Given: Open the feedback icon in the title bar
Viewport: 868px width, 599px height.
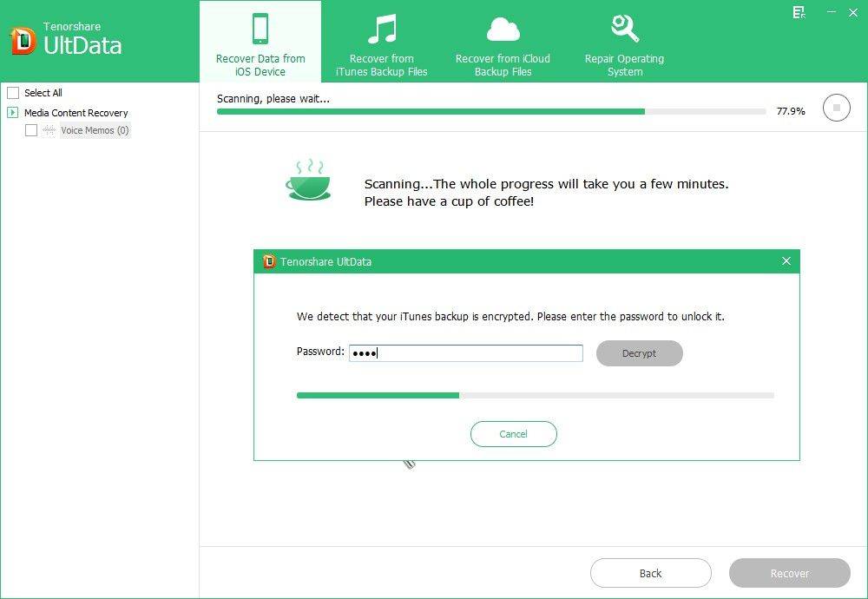Looking at the screenshot, I should 799,12.
